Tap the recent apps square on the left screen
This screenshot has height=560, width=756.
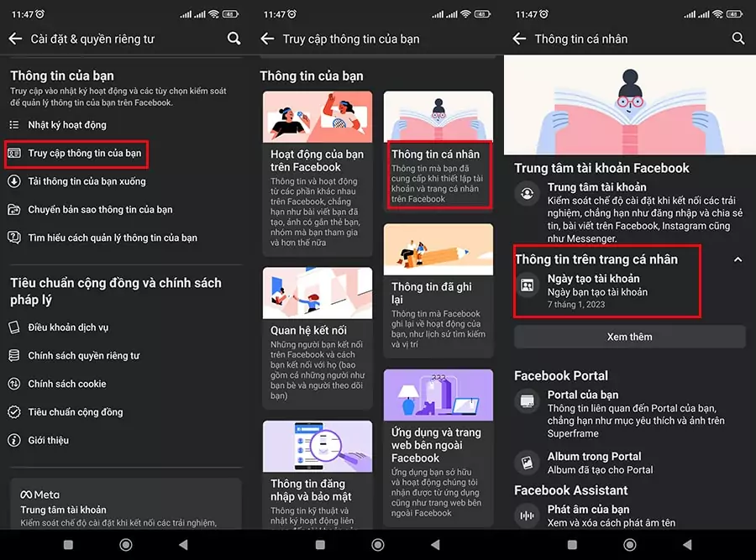pos(69,545)
